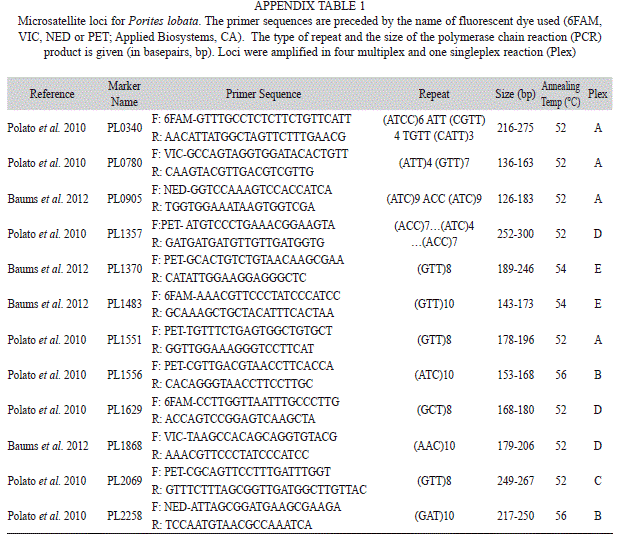Select reverse primer CATATTGGAAGGAGGGCTC
Viewport: 617px width, 537px height.
pos(235,278)
